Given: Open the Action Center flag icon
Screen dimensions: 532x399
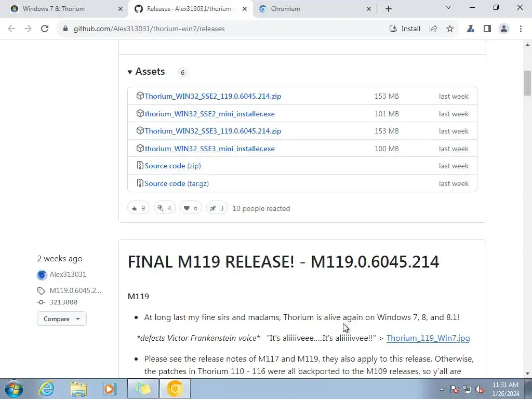Looking at the screenshot, I should pos(455,389).
